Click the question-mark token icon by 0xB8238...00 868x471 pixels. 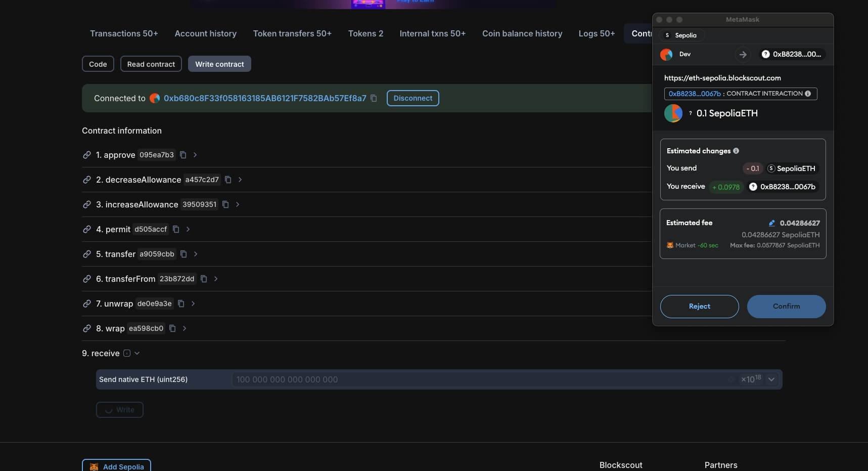[x=766, y=54]
